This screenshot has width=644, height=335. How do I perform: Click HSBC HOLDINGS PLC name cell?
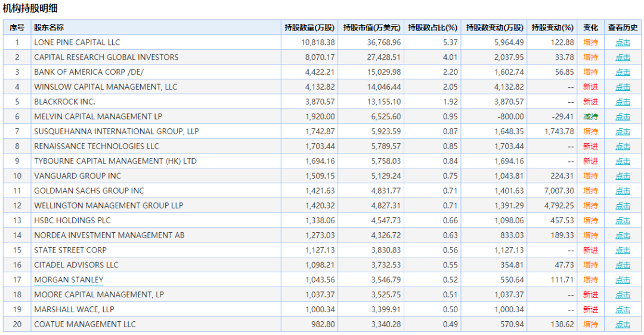click(156, 220)
